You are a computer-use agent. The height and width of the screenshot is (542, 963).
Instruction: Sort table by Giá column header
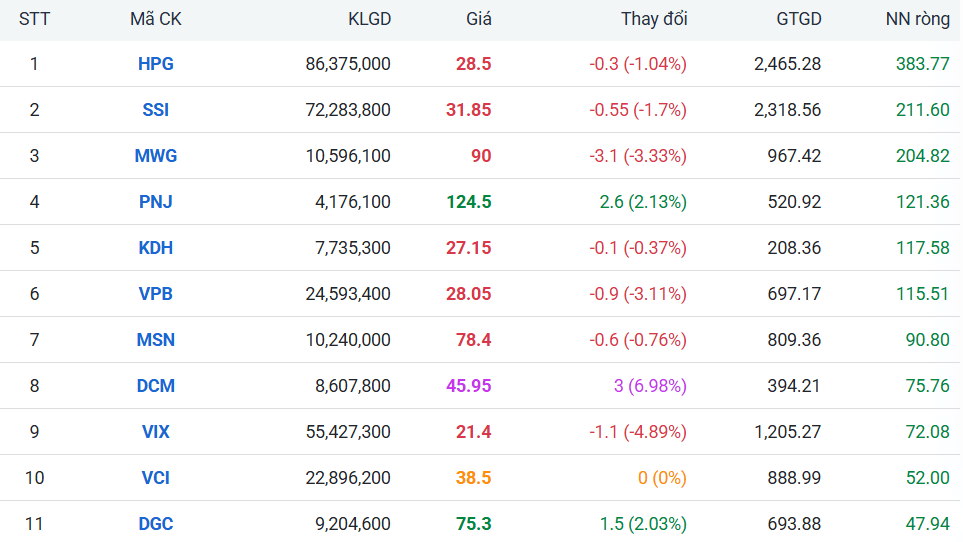pyautogui.click(x=478, y=19)
